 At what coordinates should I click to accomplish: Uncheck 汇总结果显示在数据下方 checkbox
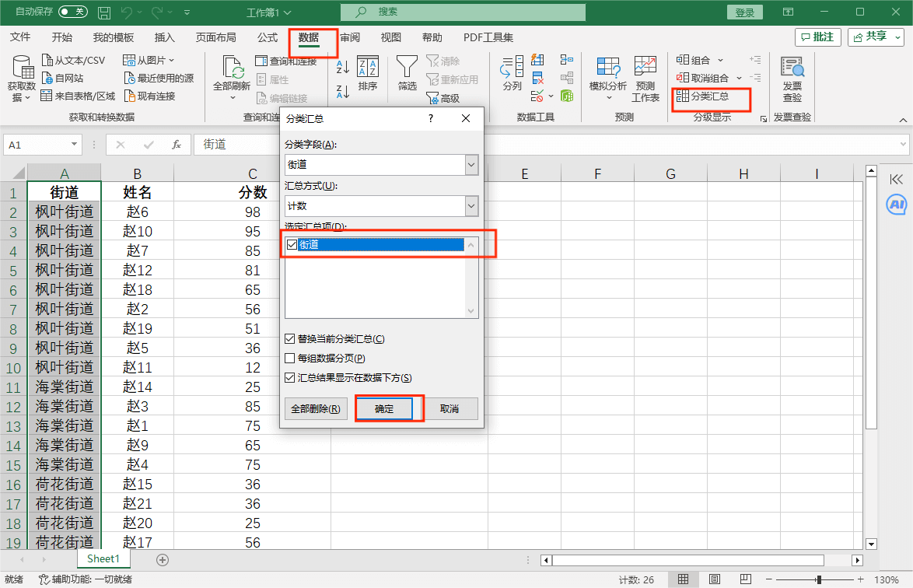click(x=290, y=378)
